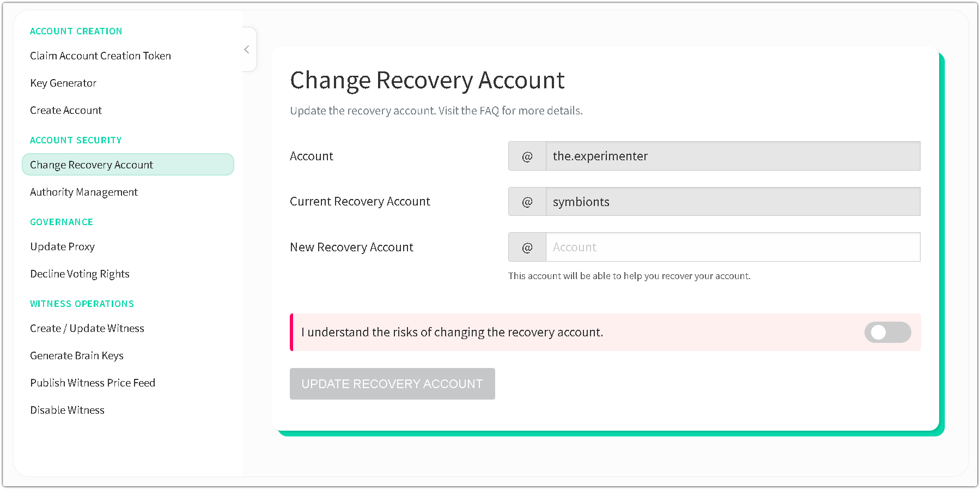
Task: Select Generate Brain Keys
Action: [x=77, y=355]
